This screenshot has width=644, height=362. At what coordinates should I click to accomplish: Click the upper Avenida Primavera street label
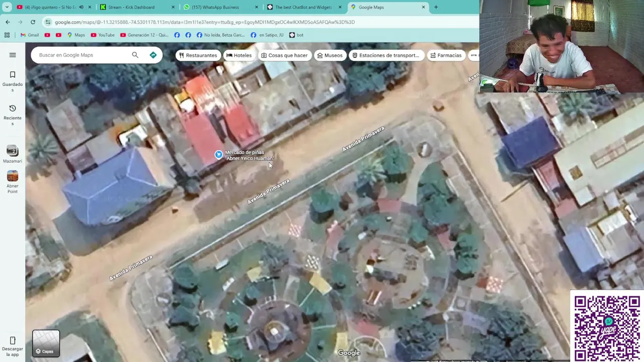click(x=363, y=139)
